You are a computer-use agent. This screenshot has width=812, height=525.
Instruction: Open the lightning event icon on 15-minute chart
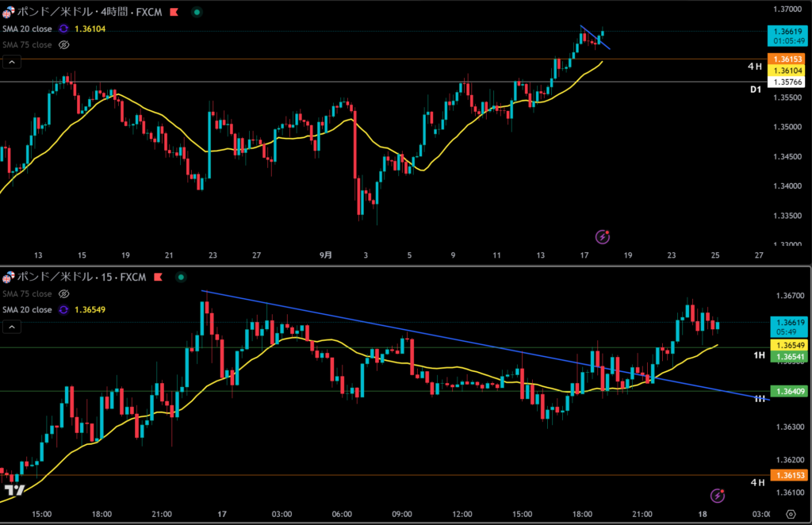tap(718, 495)
